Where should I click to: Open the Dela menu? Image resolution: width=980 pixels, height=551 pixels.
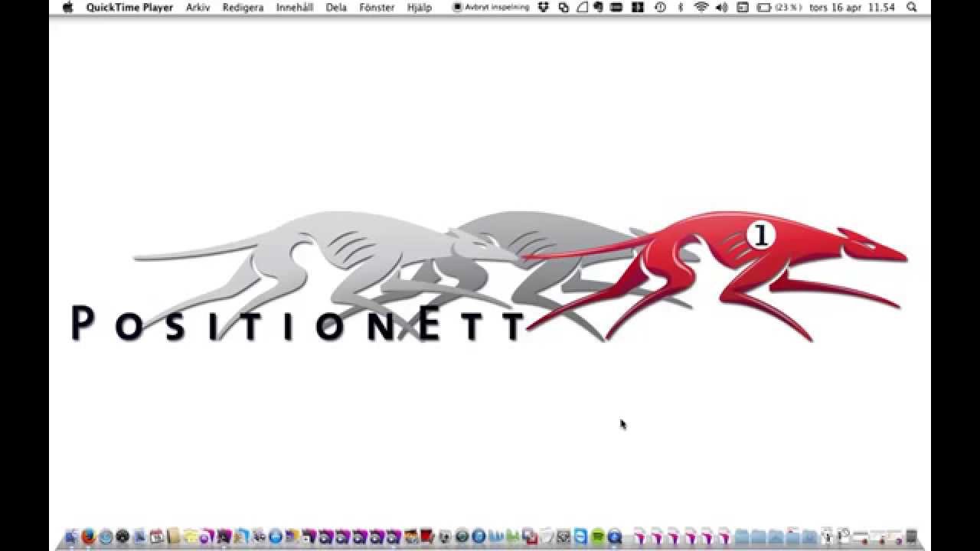tap(336, 7)
